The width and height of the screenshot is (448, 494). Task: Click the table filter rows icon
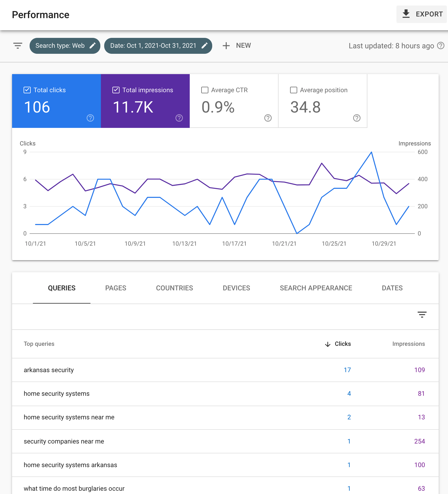click(x=422, y=315)
